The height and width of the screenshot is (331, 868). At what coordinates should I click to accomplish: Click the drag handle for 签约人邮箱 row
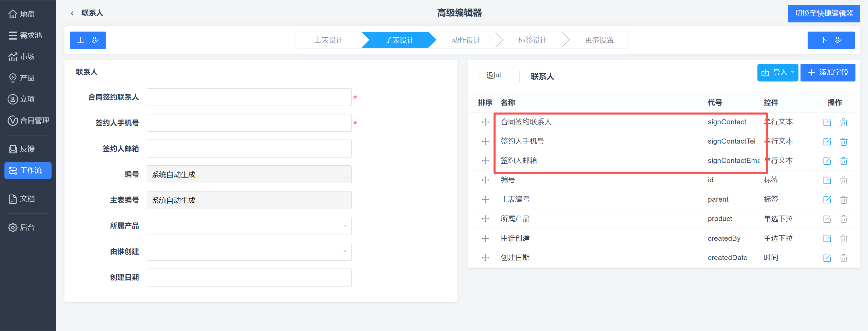[485, 161]
